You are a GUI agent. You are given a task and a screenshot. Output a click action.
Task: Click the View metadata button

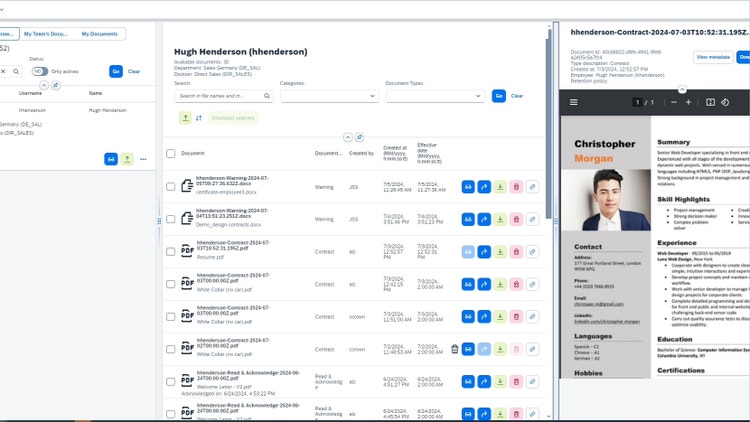[x=713, y=57]
